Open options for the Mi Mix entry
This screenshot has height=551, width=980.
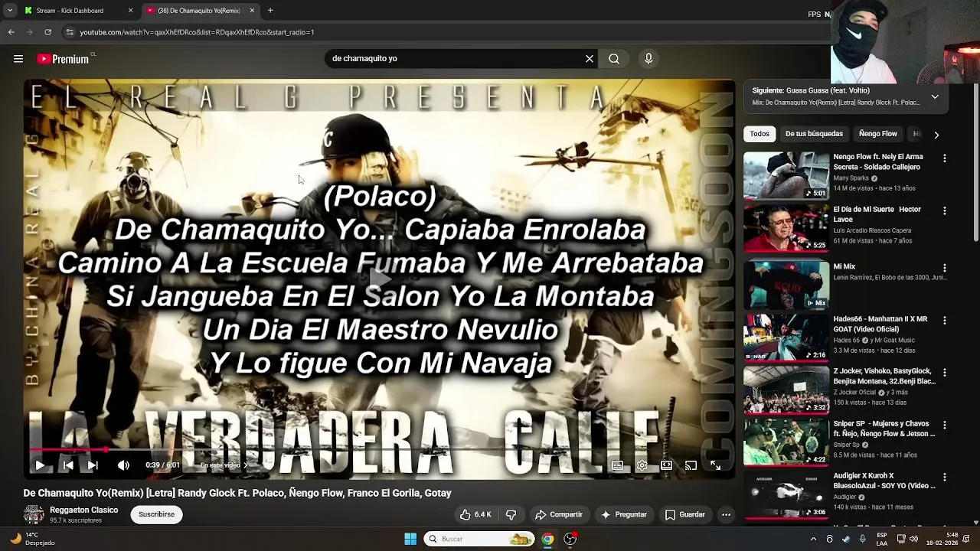[x=944, y=268]
